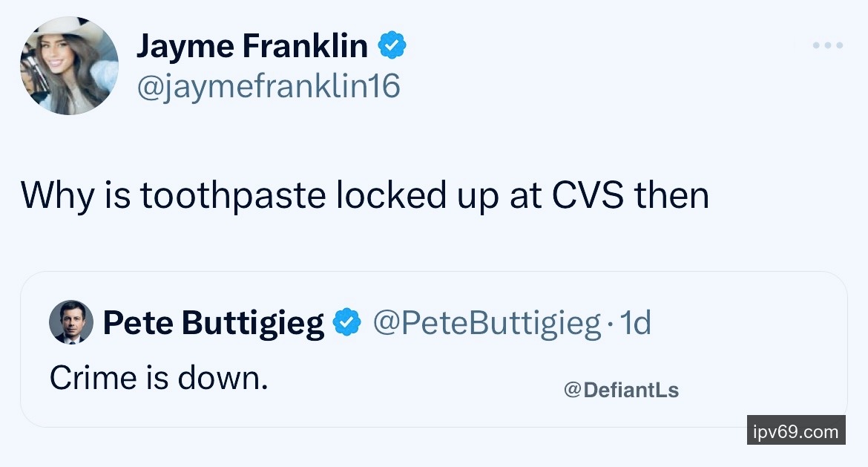Click the "1d" timestamp on quoted tweet

[635, 323]
